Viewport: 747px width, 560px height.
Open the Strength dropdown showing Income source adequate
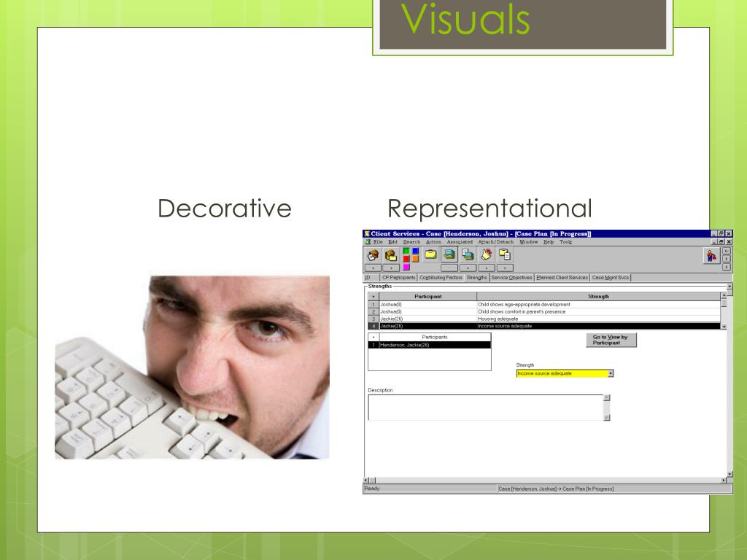565,373
